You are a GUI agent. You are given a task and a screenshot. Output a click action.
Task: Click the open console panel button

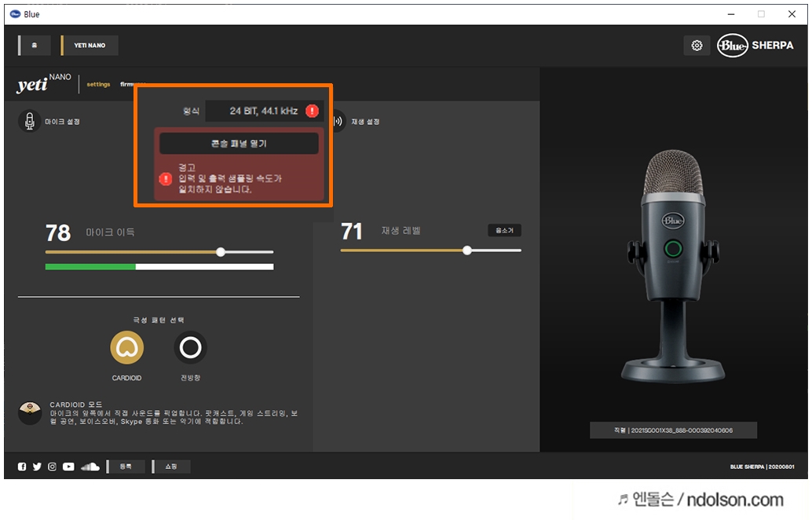point(239,144)
